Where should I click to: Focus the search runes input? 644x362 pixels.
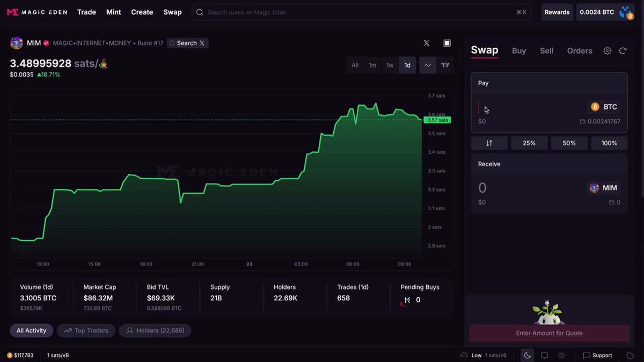click(361, 12)
